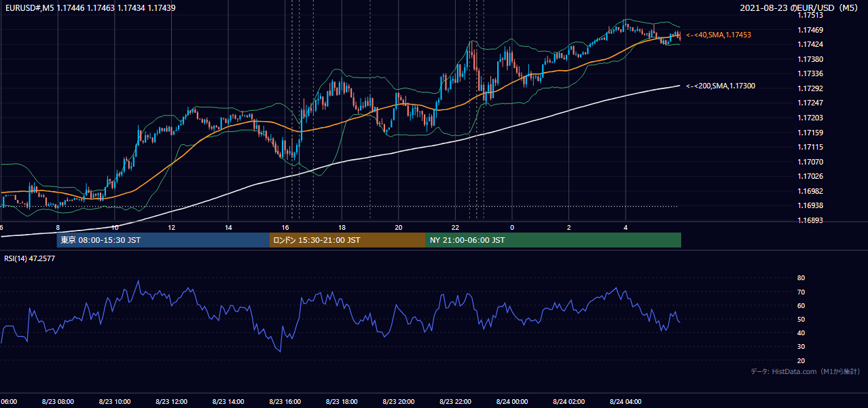This screenshot has width=868, height=408.
Task: Click hour 10 on the price chart time axis
Action: (115, 228)
